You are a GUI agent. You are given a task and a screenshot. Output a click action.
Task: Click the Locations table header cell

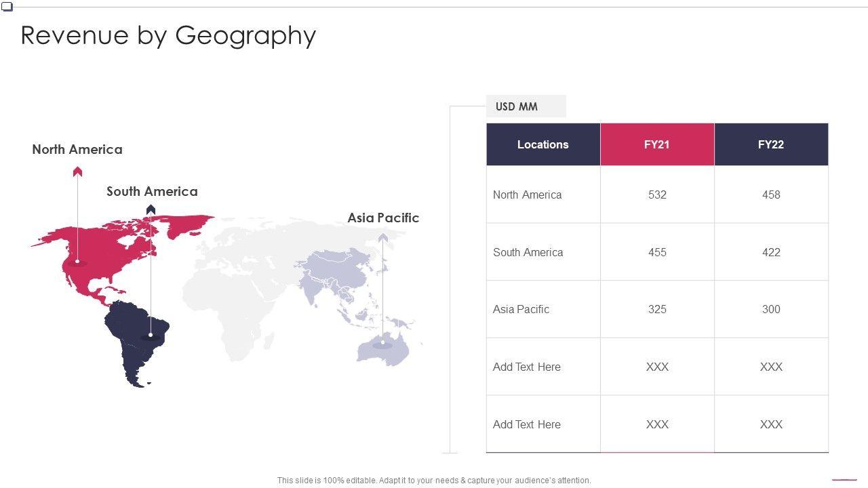pyautogui.click(x=542, y=144)
